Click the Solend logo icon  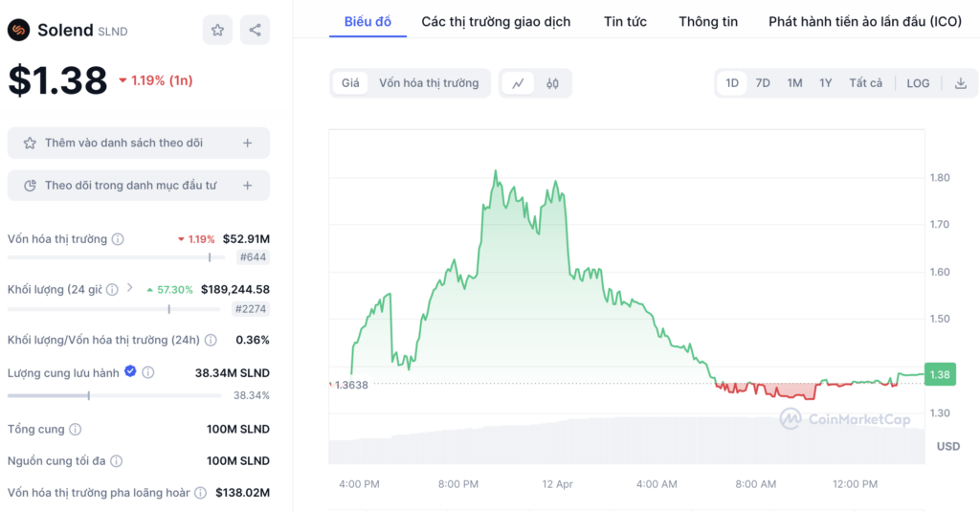[19, 30]
